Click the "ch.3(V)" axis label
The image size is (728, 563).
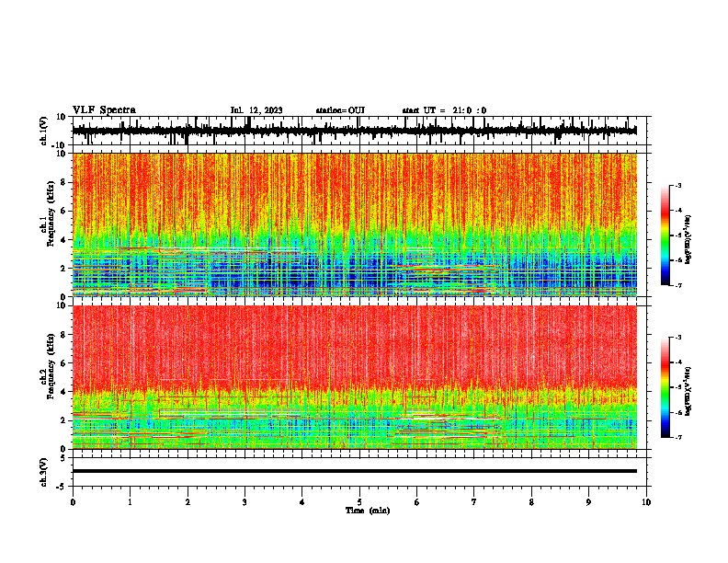(x=44, y=472)
